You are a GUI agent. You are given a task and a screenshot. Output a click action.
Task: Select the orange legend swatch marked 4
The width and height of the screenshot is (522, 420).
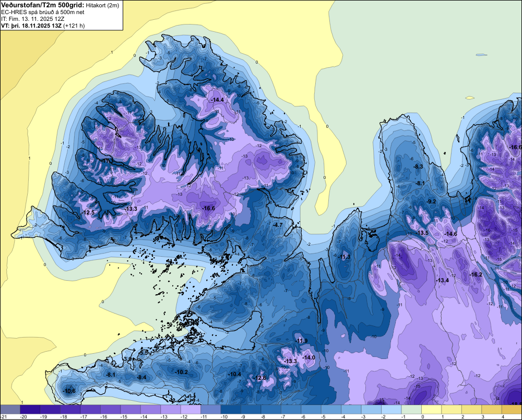(x=512, y=410)
